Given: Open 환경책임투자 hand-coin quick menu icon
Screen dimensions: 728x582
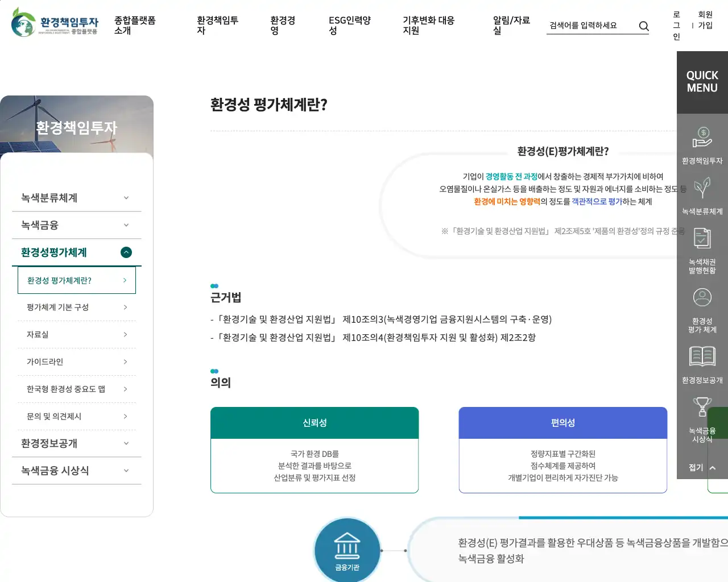Looking at the screenshot, I should (x=702, y=138).
